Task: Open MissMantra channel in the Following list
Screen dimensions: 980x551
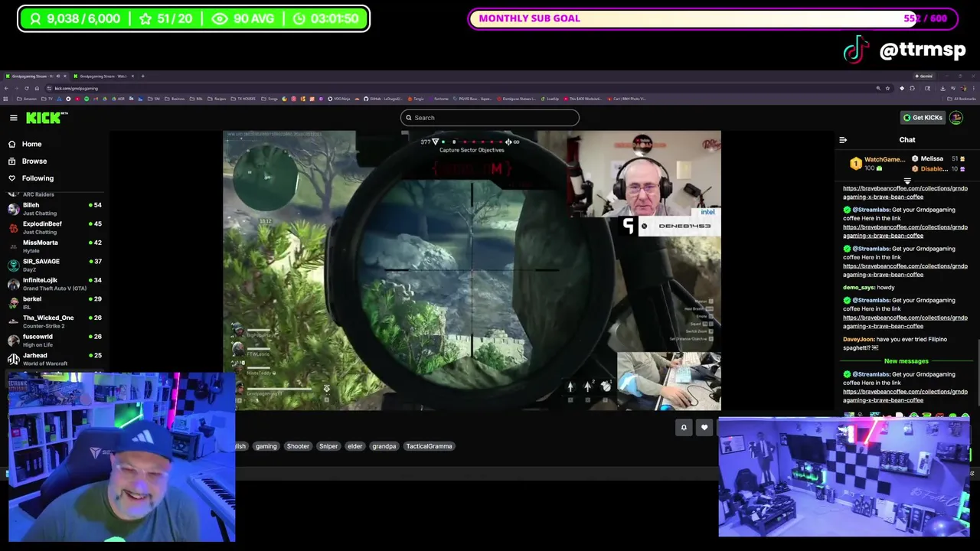Action: click(54, 246)
